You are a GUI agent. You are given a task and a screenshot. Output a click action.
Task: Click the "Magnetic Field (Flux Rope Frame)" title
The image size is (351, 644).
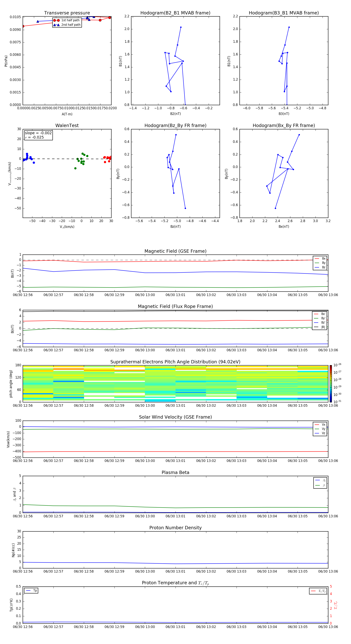click(x=175, y=307)
